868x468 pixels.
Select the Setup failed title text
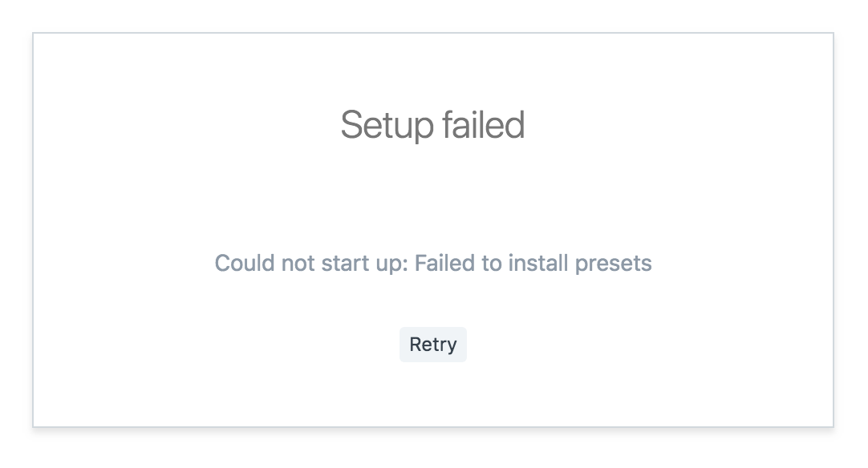point(433,125)
